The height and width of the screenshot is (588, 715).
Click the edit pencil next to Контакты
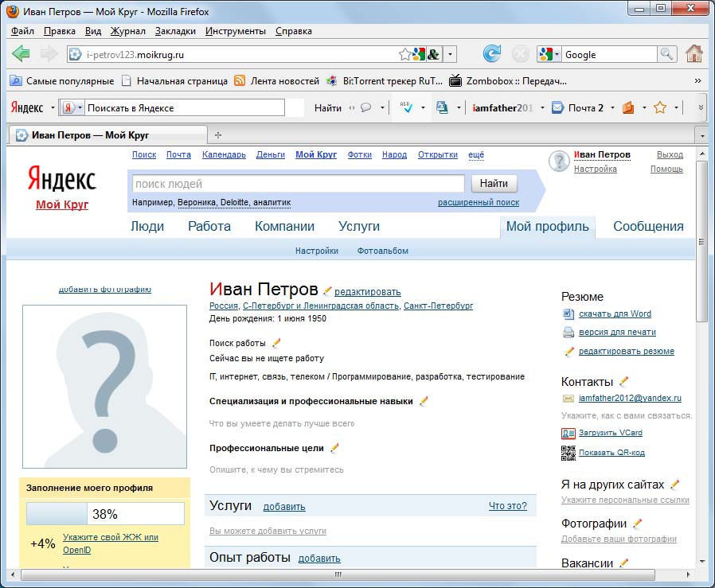tap(623, 382)
